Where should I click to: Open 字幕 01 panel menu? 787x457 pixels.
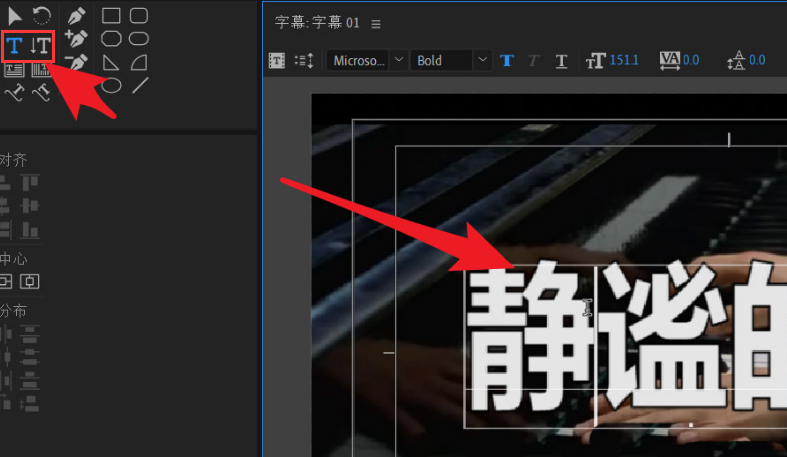click(x=376, y=24)
